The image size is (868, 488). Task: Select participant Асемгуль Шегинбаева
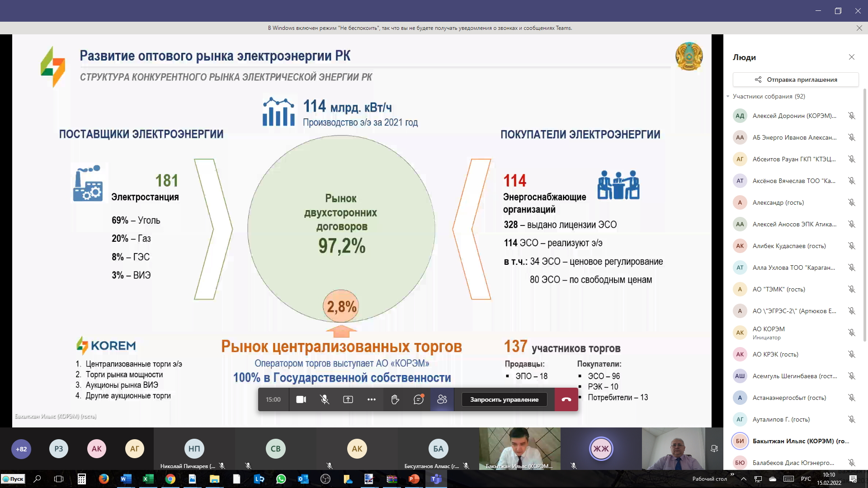pos(795,376)
